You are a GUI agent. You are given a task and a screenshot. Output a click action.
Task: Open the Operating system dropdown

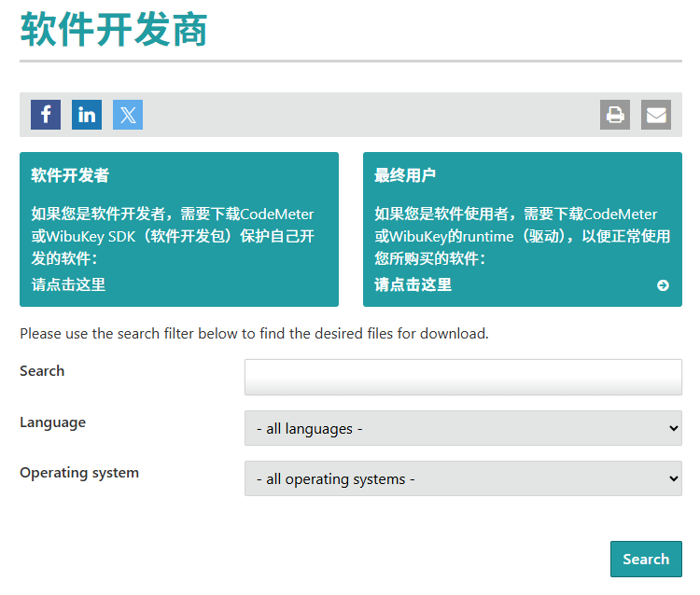pyautogui.click(x=463, y=478)
